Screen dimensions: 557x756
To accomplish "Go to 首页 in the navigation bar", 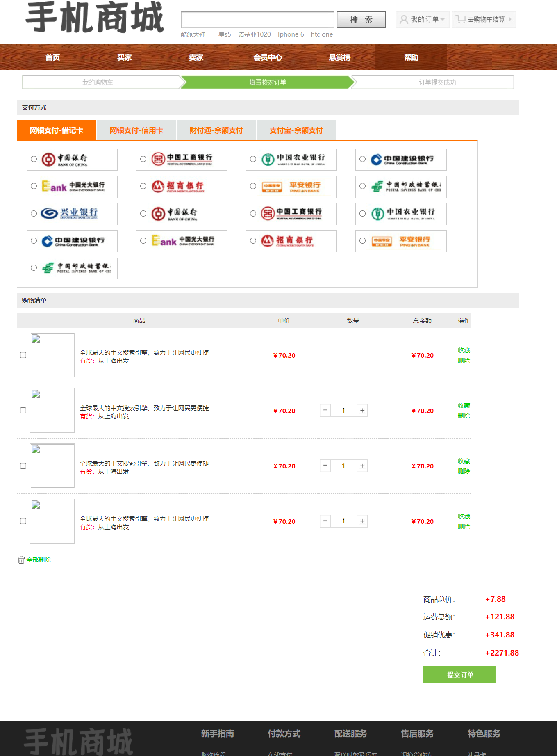I will (52, 57).
